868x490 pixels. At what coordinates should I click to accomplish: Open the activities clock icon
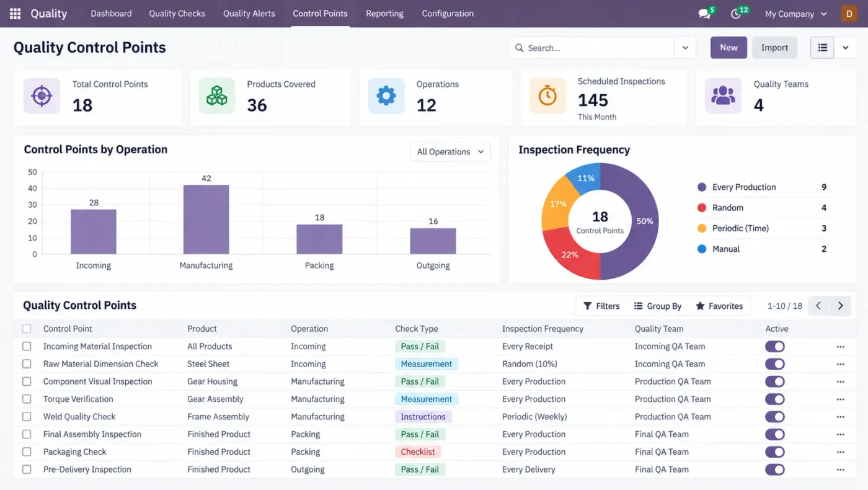(x=736, y=14)
